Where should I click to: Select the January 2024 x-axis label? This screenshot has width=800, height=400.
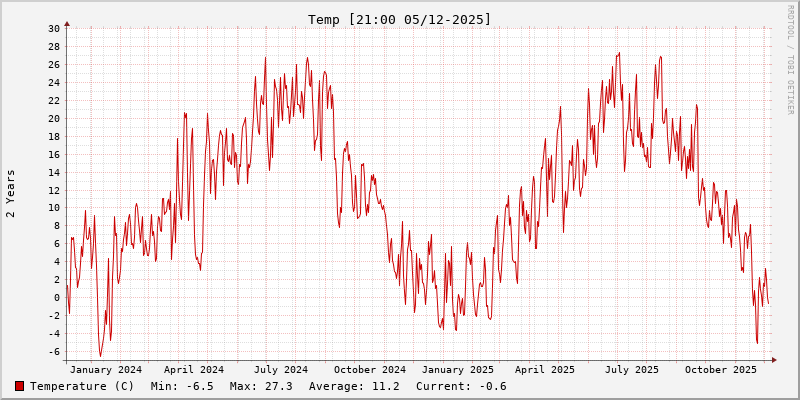tap(106, 370)
